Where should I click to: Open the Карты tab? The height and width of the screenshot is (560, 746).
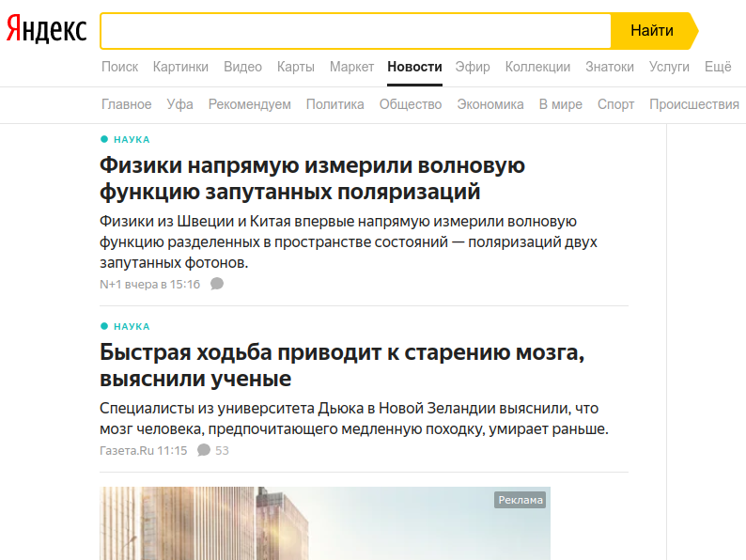point(296,67)
